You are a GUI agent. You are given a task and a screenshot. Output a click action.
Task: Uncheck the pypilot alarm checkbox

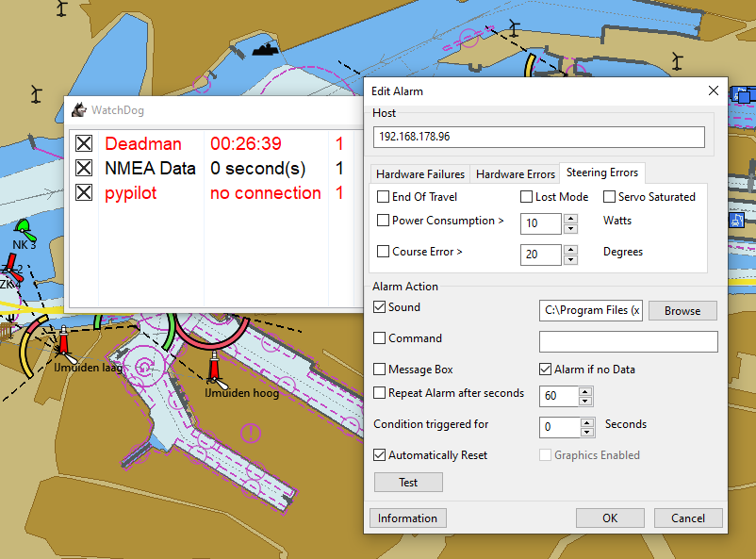pos(84,192)
